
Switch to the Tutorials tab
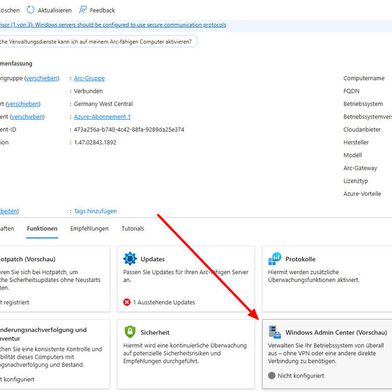tap(133, 229)
